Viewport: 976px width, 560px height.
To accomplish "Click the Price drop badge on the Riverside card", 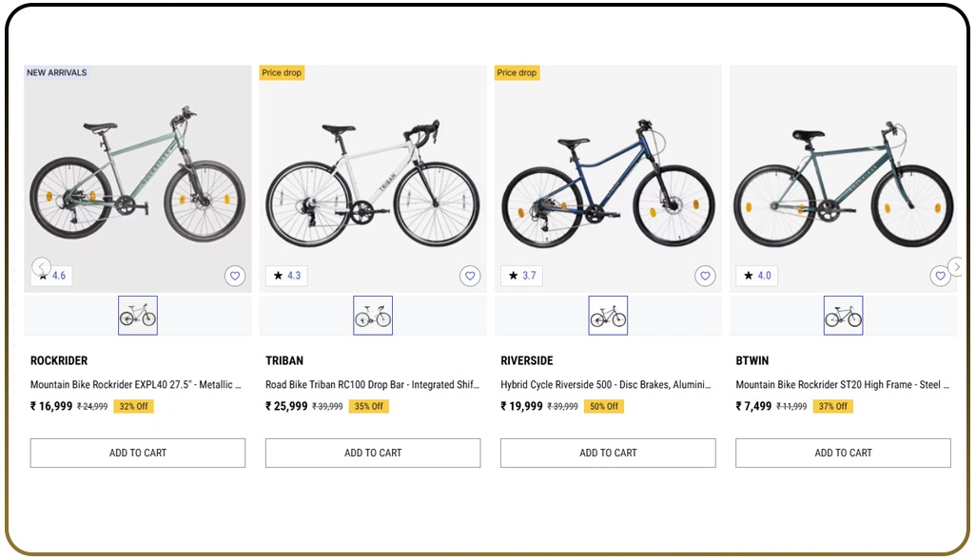I will click(x=516, y=72).
